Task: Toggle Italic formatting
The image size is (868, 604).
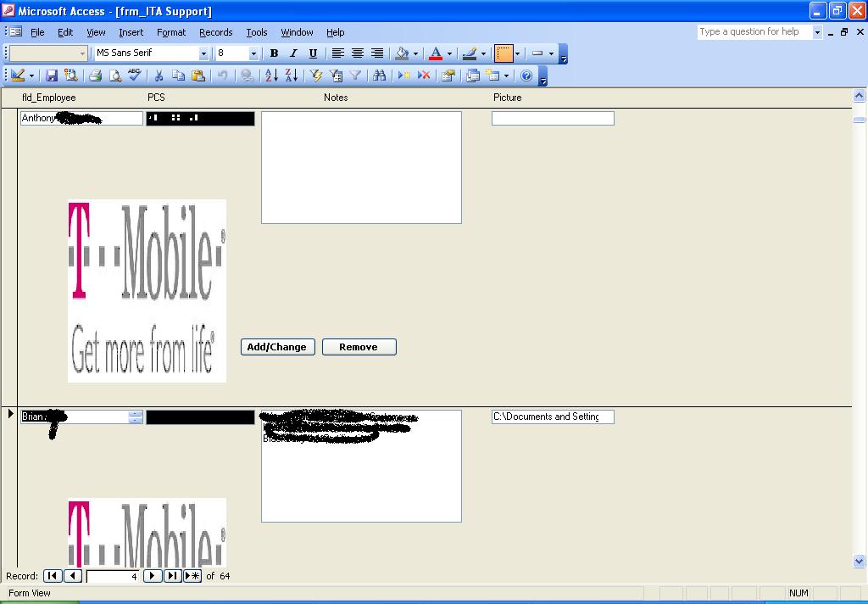Action: coord(293,53)
